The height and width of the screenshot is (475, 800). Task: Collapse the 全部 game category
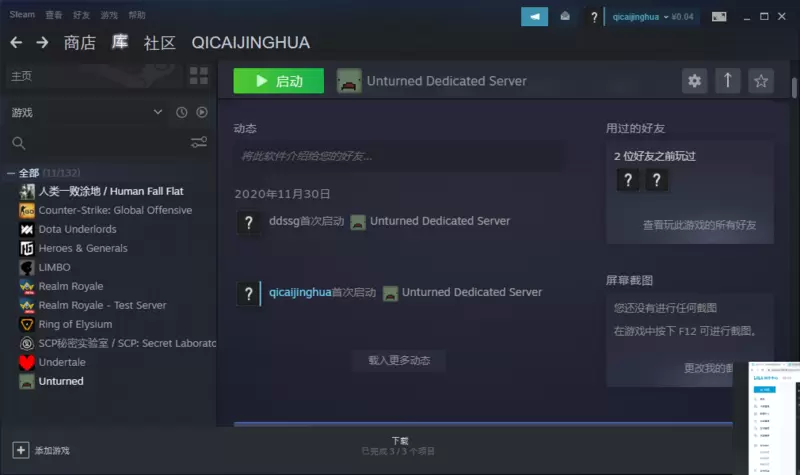(x=11, y=173)
